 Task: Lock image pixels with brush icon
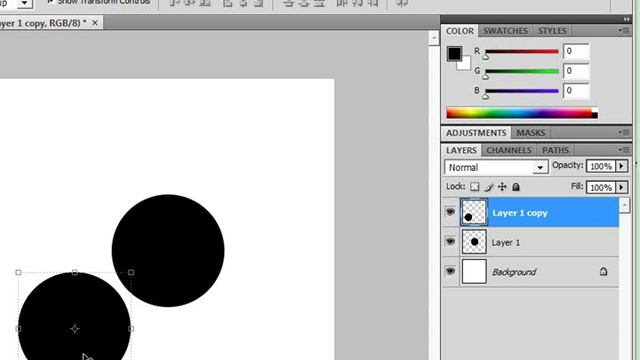(x=489, y=187)
